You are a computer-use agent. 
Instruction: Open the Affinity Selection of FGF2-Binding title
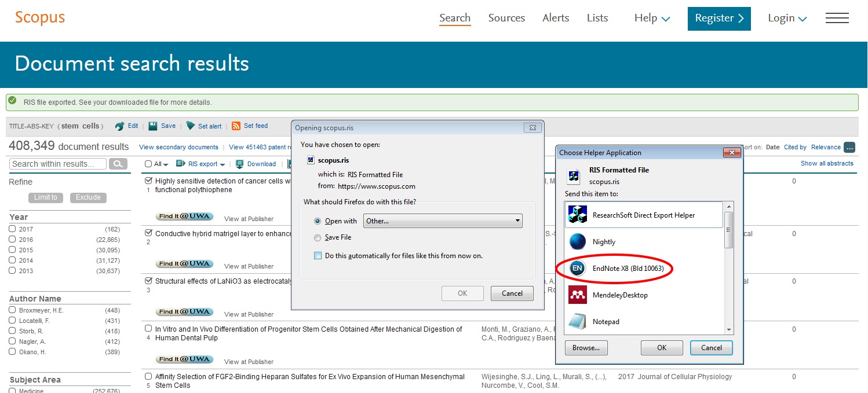310,381
